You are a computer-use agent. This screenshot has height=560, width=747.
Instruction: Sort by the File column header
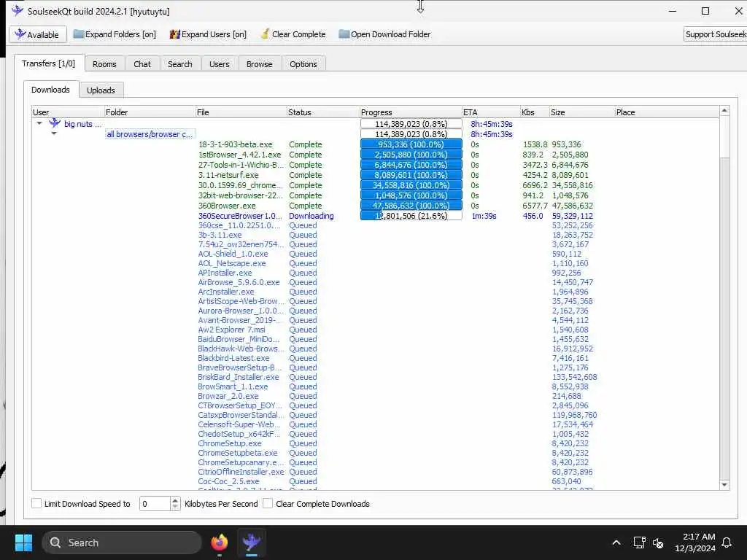point(241,112)
